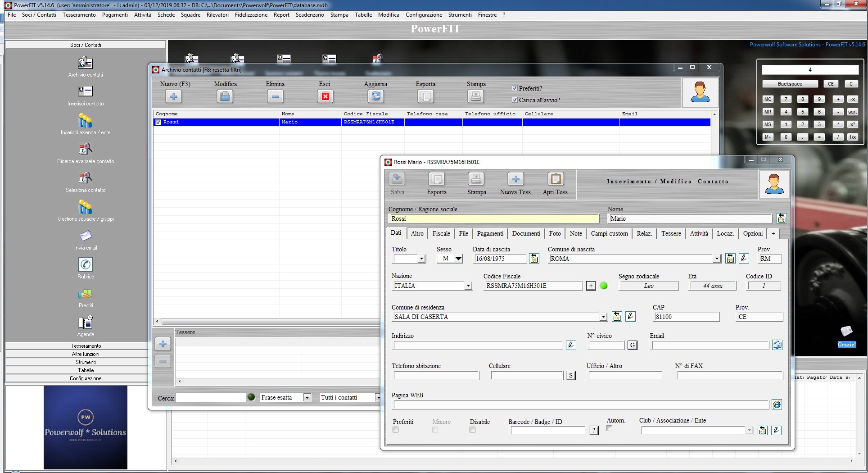This screenshot has height=473, width=868.
Task: Click Seleziona contatto sidebar icon
Action: click(x=86, y=178)
